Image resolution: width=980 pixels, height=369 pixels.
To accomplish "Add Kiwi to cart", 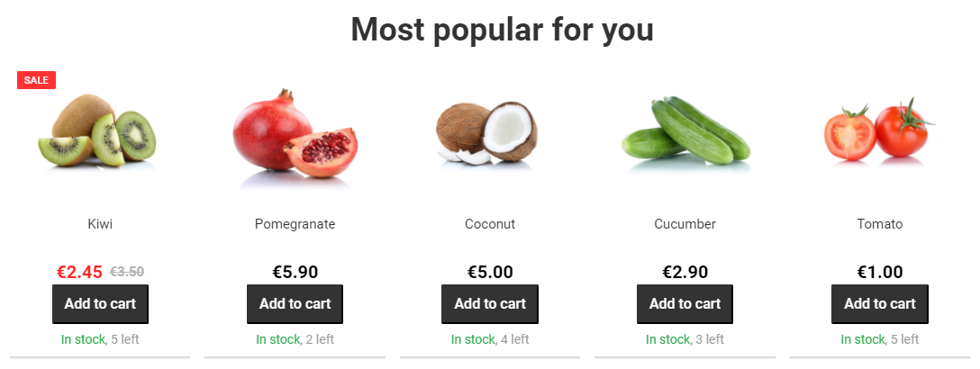I will [x=100, y=304].
